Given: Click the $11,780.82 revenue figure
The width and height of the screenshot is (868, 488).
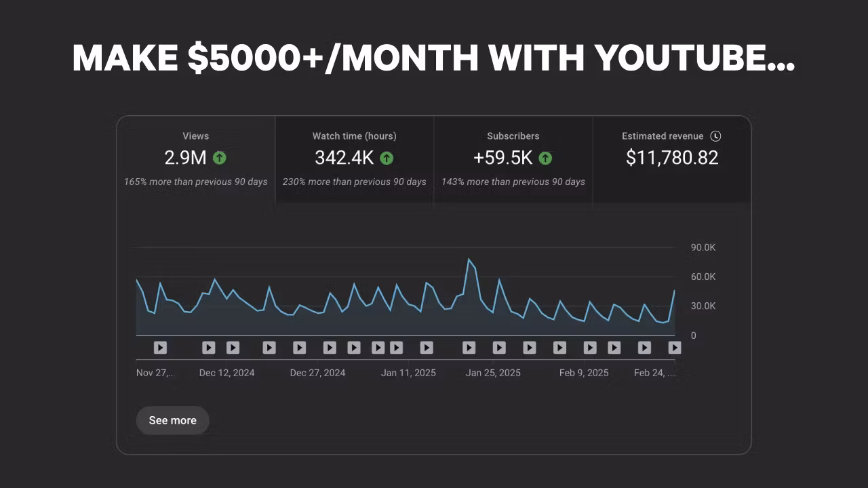Looking at the screenshot, I should click(671, 158).
